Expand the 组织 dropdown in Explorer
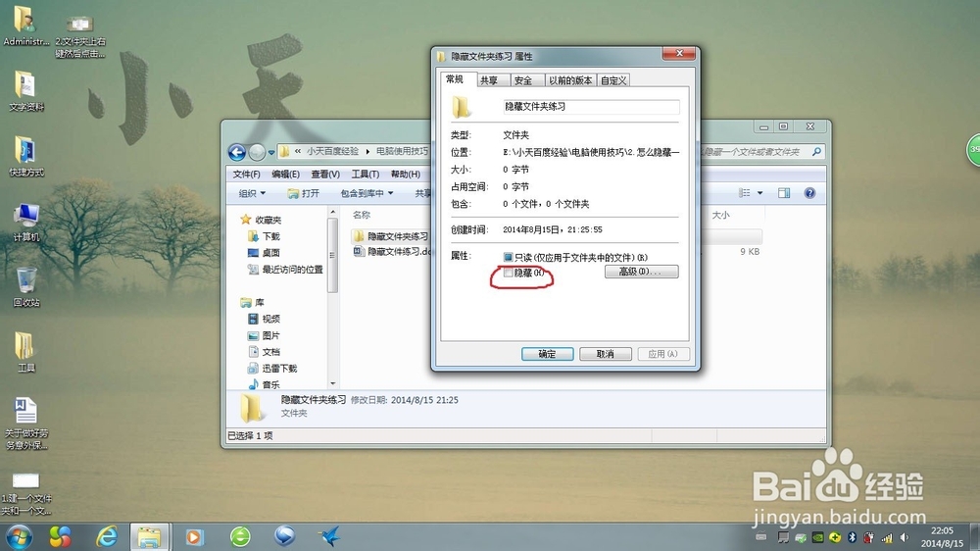The image size is (980, 551). pyautogui.click(x=253, y=193)
